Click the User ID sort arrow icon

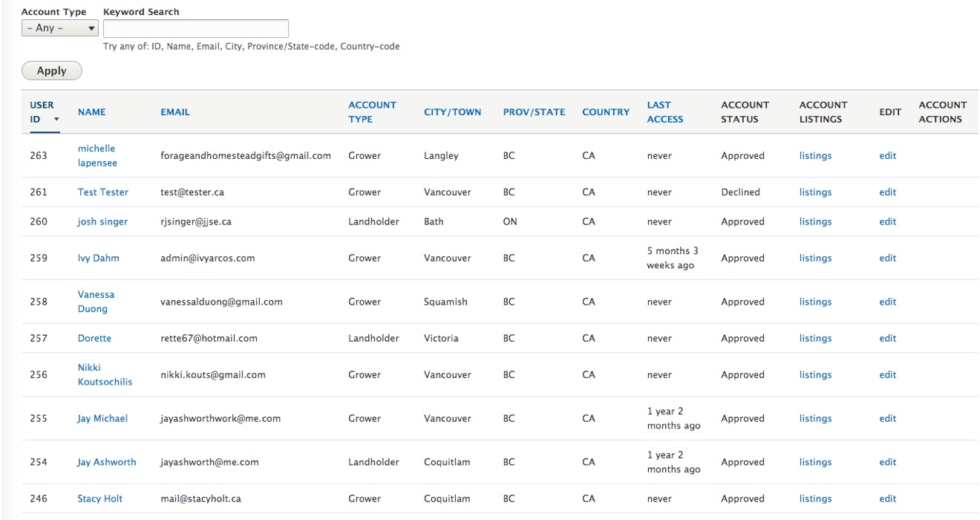point(56,120)
